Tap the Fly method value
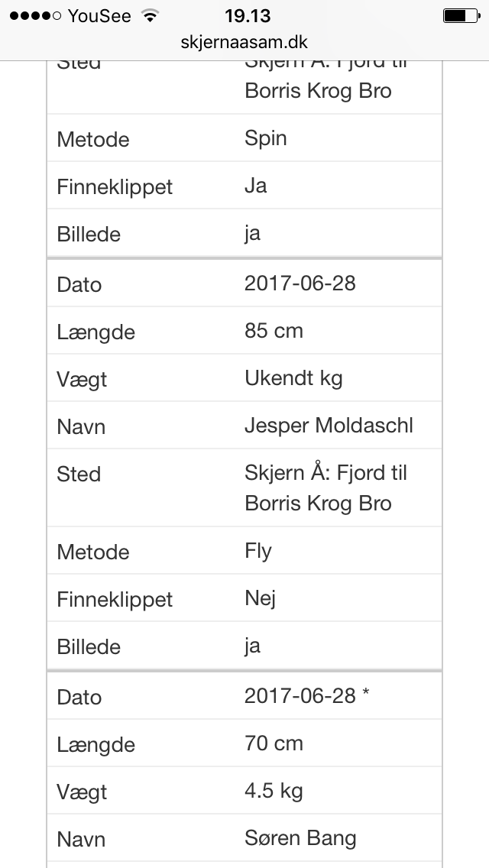489x868 pixels. point(258,552)
